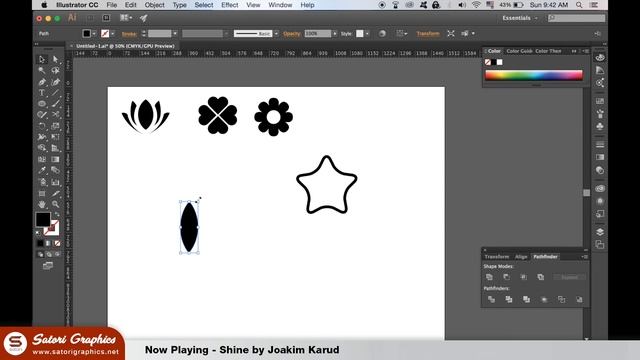This screenshot has height=360, width=640.
Task: Open the Color panel flyout menu
Action: coord(586,51)
